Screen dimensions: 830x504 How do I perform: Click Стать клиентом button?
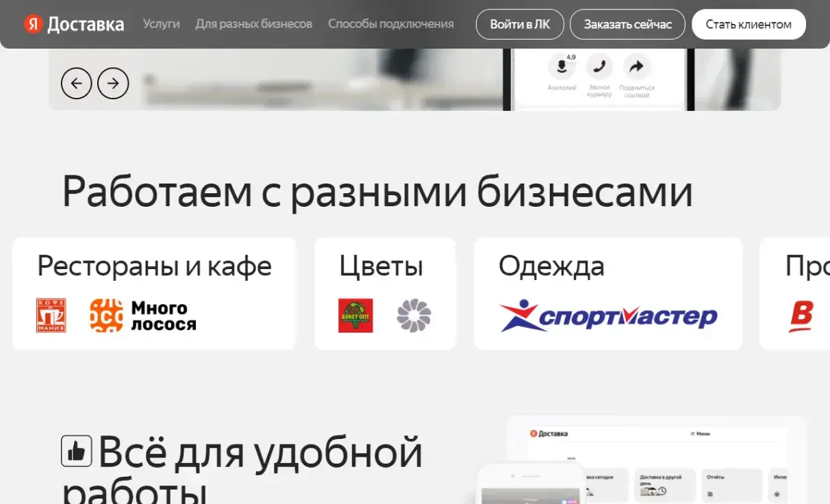[x=749, y=24]
